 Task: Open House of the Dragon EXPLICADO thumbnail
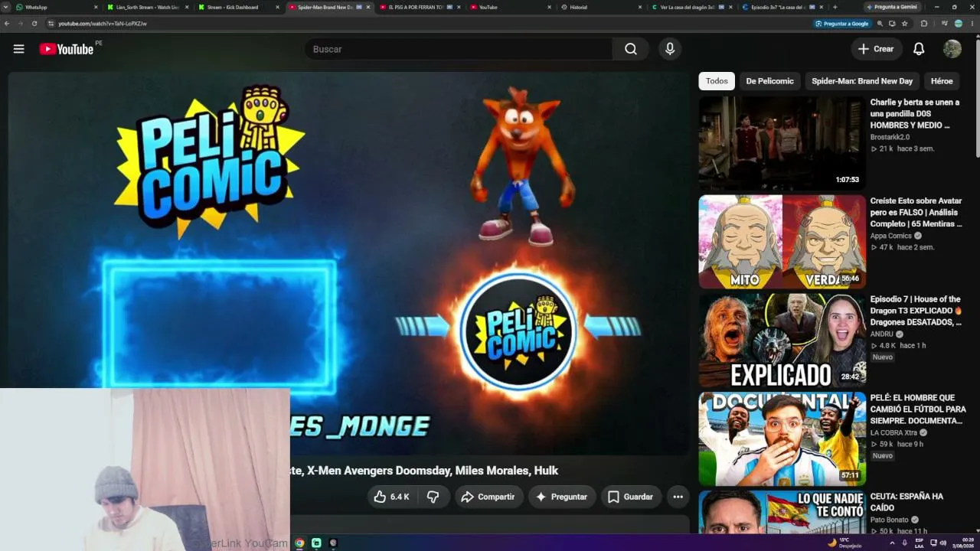(781, 341)
